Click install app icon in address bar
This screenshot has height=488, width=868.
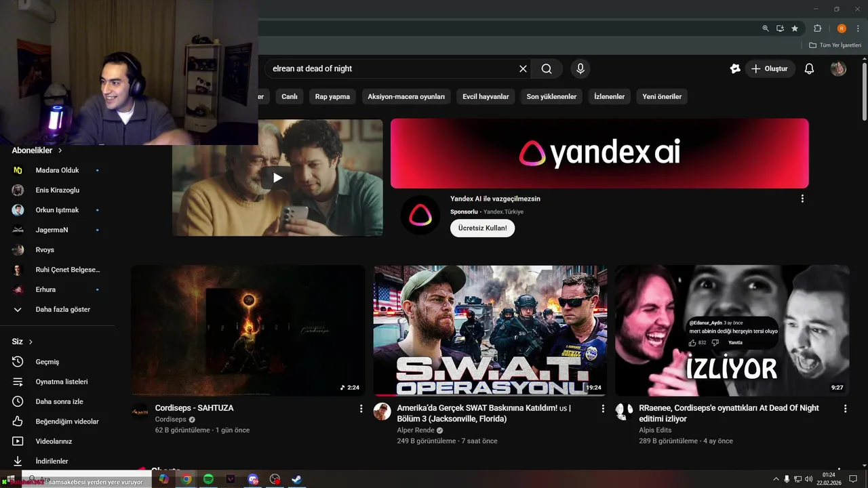click(x=780, y=28)
